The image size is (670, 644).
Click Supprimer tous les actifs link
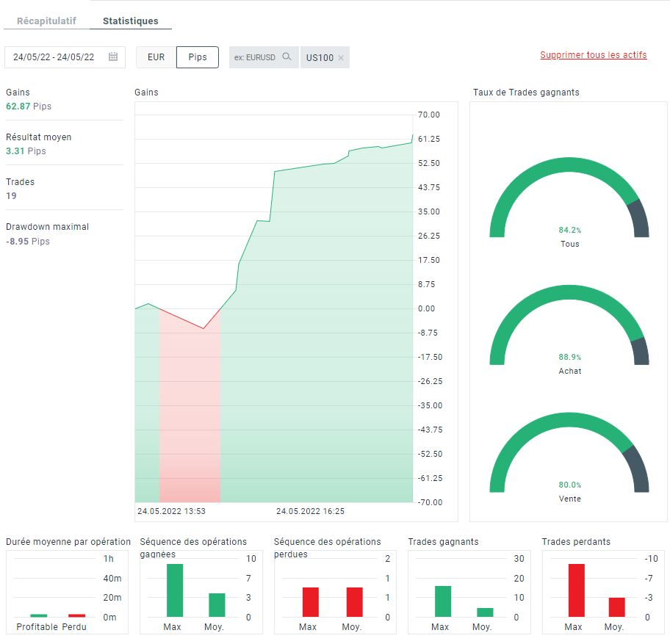pyautogui.click(x=593, y=55)
